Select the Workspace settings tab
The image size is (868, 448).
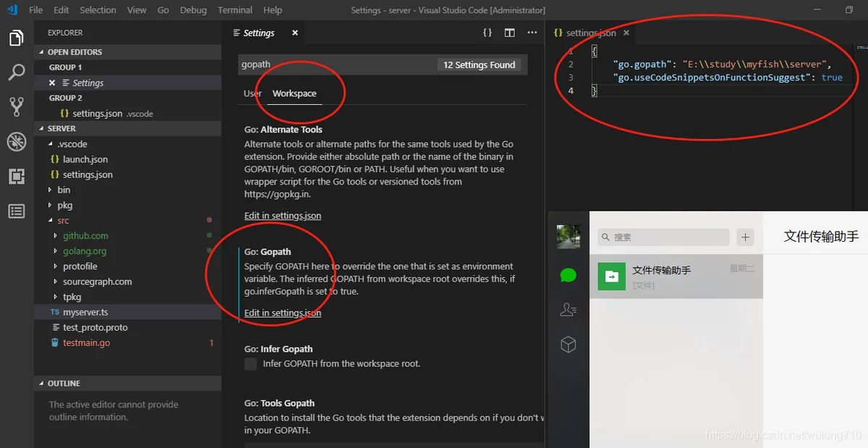point(294,93)
